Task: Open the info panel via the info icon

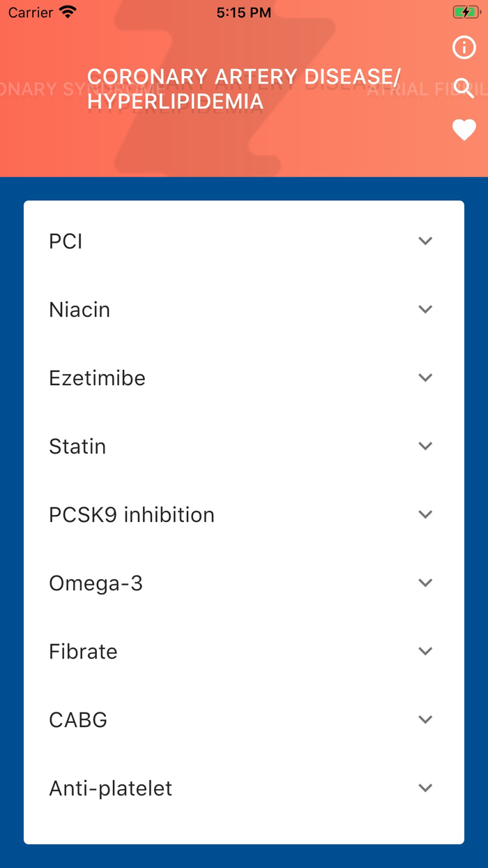Action: [464, 47]
